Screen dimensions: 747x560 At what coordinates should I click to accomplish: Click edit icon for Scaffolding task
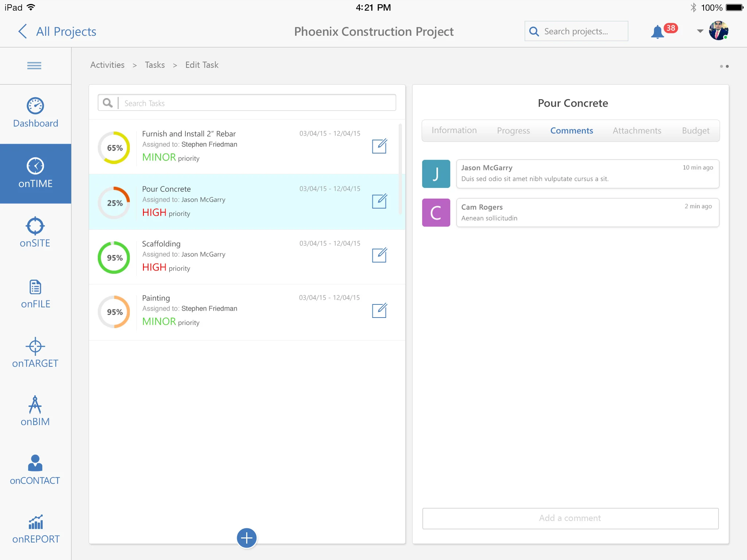[x=379, y=255]
